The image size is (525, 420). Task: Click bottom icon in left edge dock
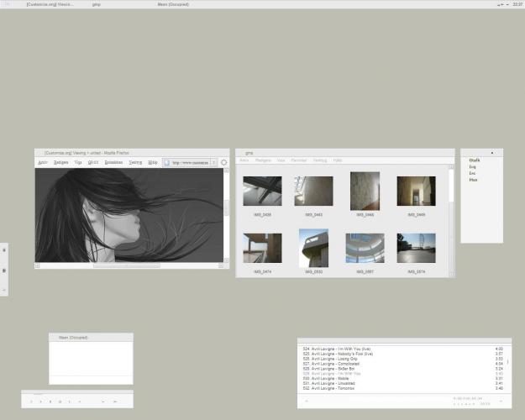4,289
